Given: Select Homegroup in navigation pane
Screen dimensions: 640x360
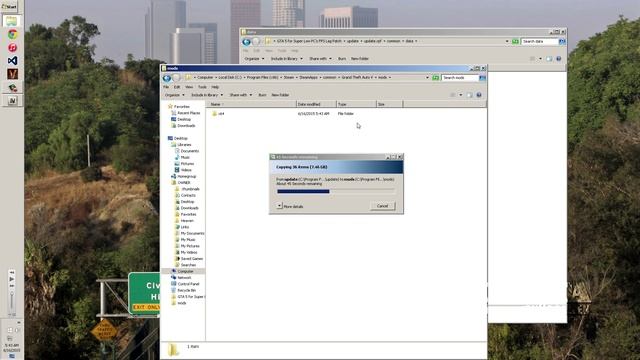Looking at the screenshot, I should 184,176.
